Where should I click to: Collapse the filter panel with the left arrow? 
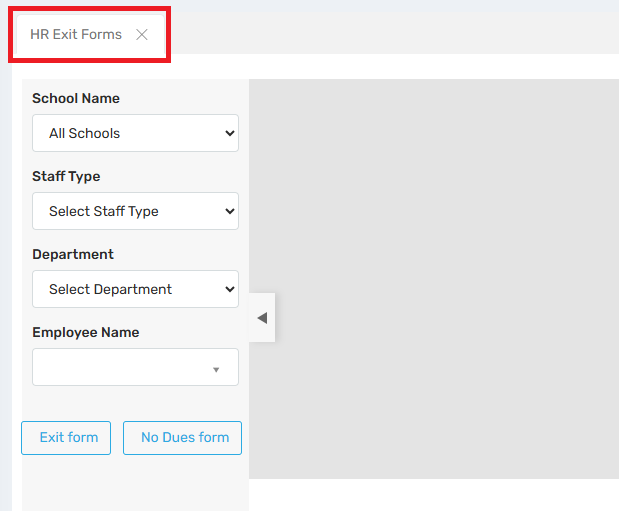click(262, 318)
